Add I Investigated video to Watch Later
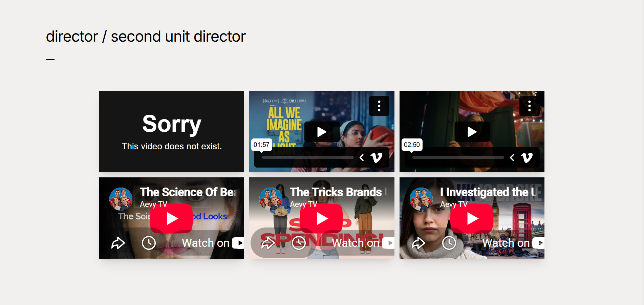The image size is (644, 305). coord(449,243)
